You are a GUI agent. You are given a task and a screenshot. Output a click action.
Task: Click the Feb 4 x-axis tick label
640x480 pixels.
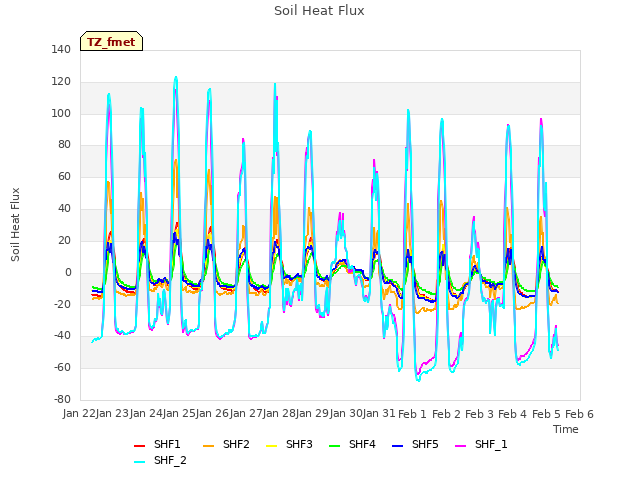(x=513, y=414)
